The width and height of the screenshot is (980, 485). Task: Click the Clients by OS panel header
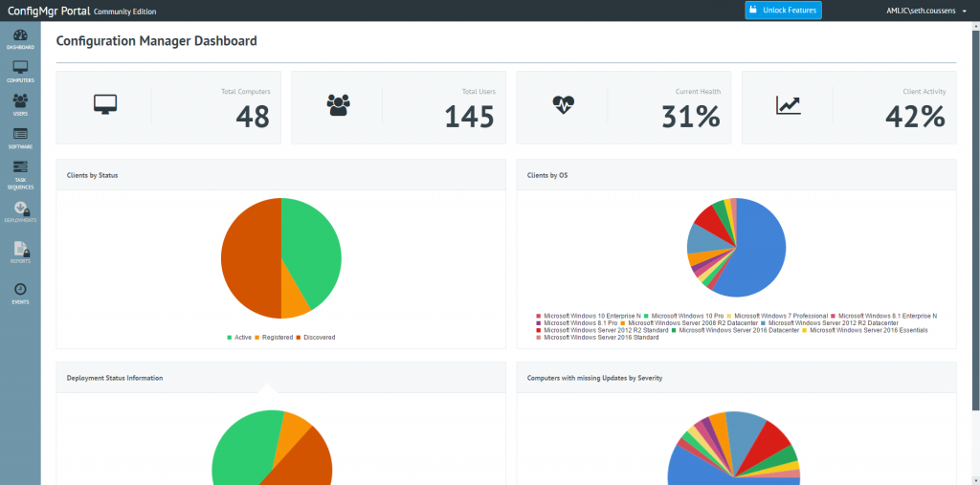(736, 175)
